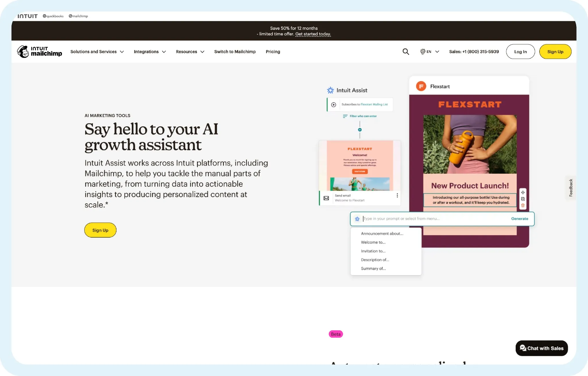This screenshot has width=588, height=376.
Task: Call the Sales phone number link
Action: click(x=474, y=52)
